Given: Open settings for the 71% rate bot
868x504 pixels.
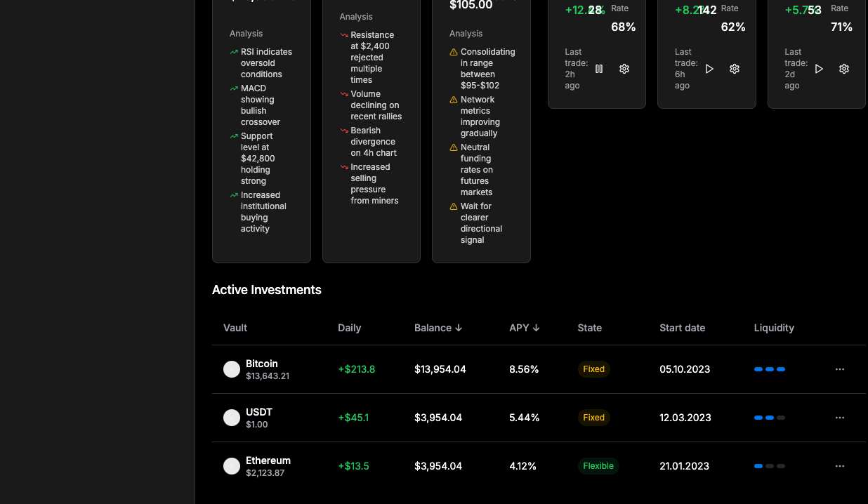Looking at the screenshot, I should coord(844,69).
